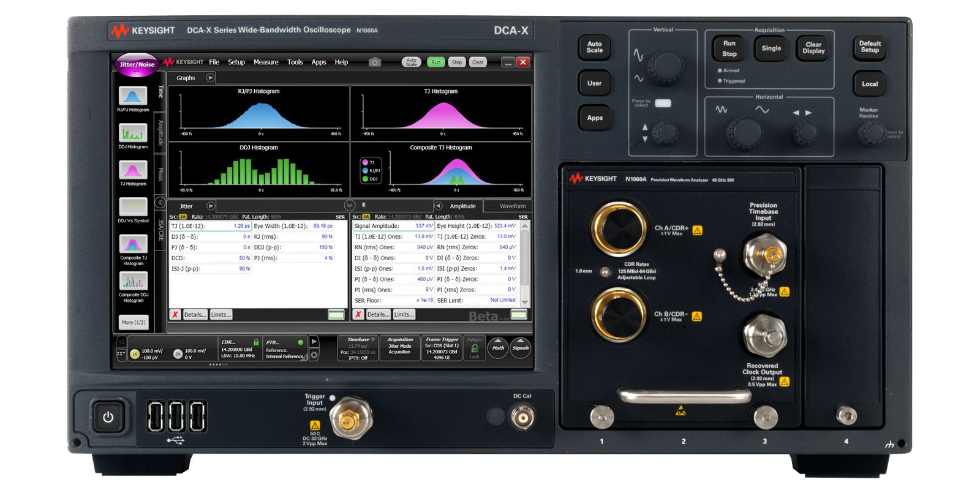
Task: Open the gear settings icon in status bar
Action: click(x=314, y=355)
